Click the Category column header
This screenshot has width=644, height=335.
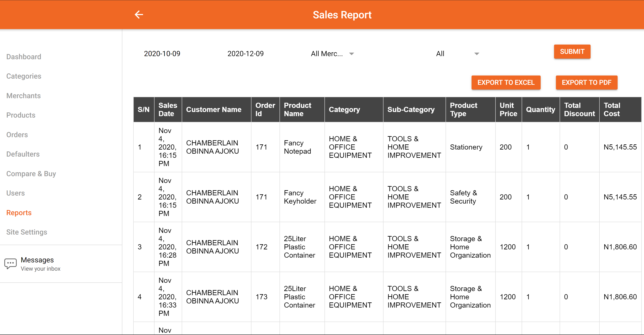coord(354,110)
